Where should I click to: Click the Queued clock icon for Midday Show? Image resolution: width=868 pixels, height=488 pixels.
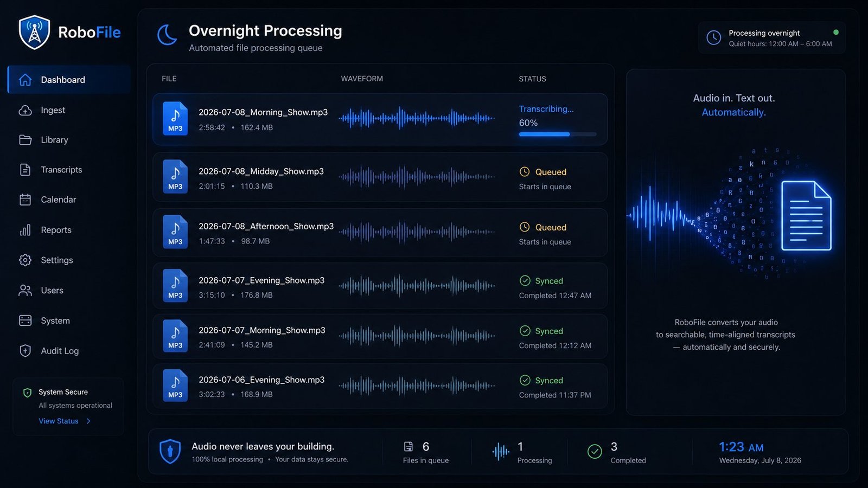point(525,172)
